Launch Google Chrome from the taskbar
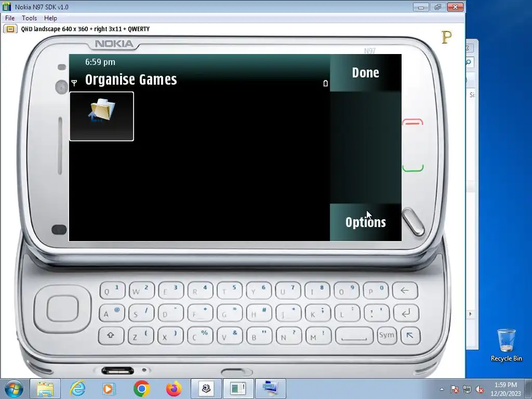This screenshot has height=399, width=532. pyautogui.click(x=142, y=389)
